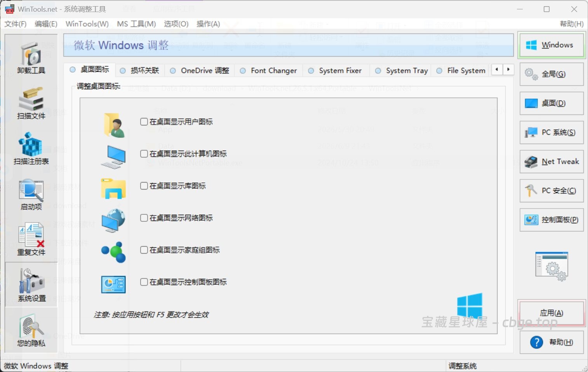Image resolution: width=588 pixels, height=372 pixels.
Task: Open the 重复文件 duplicate finder
Action: (x=31, y=239)
